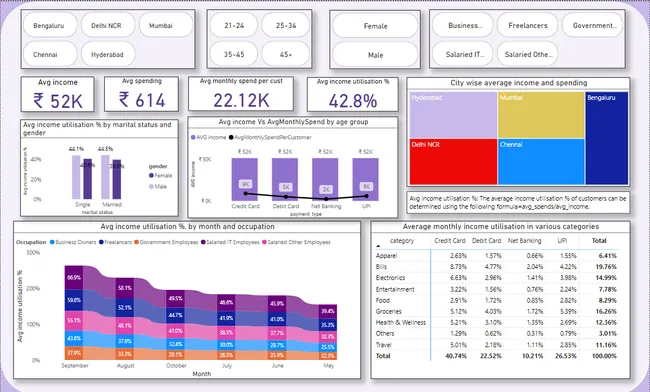Screen dimensions: 650x392
Task: Click the Freelancers legend dot
Action: [x=101, y=242]
